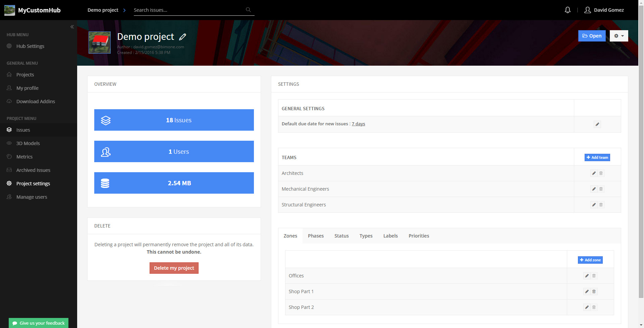Edit project name with pencil icon
The image size is (644, 328).
pos(182,37)
